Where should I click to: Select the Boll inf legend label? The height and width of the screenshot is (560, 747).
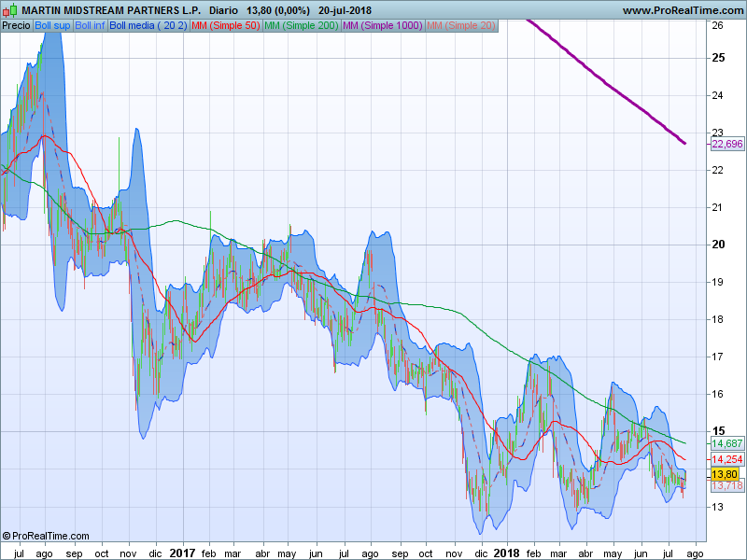pyautogui.click(x=90, y=26)
